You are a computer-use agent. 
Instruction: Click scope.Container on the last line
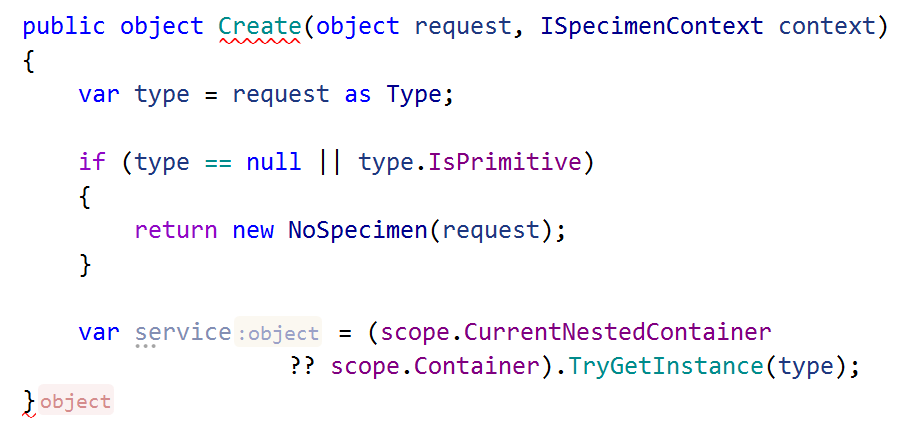coord(435,367)
